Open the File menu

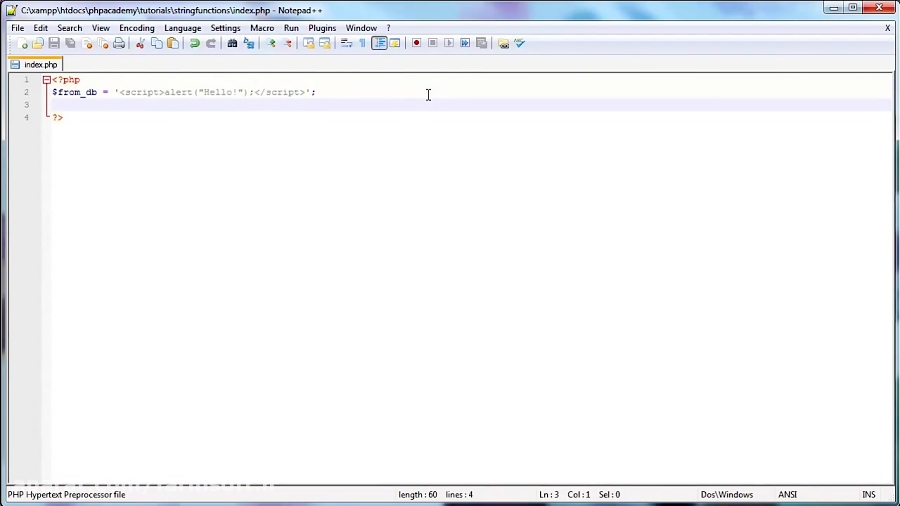[x=17, y=28]
